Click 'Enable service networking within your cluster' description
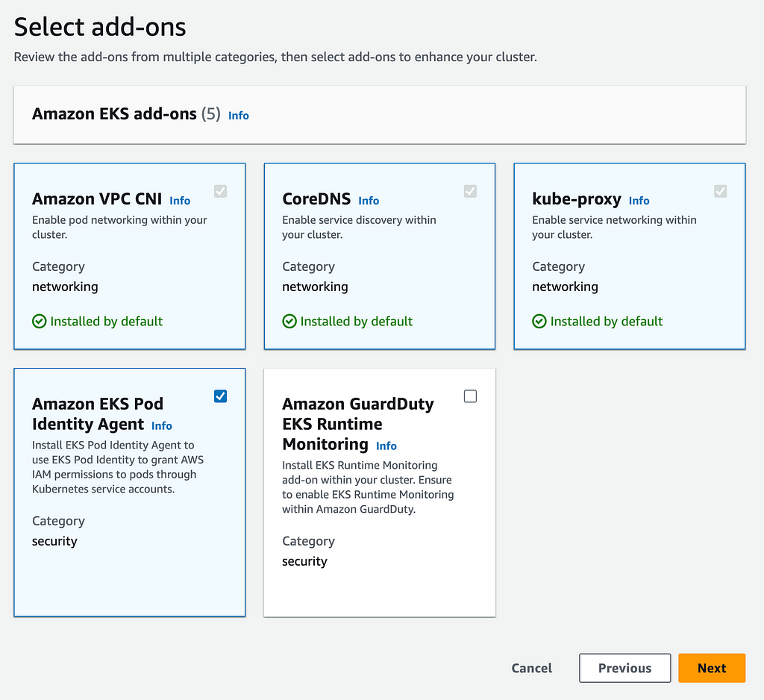Image resolution: width=764 pixels, height=700 pixels. (x=614, y=227)
